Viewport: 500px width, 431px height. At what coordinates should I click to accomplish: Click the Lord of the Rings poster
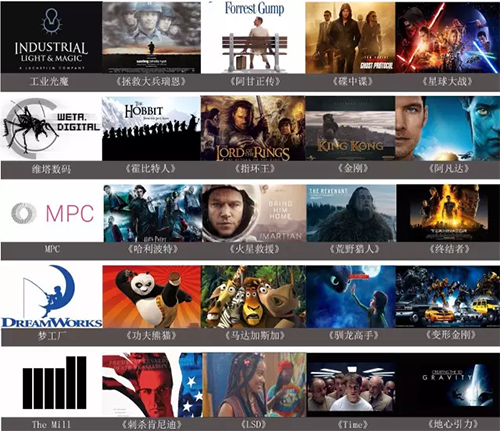(253, 129)
